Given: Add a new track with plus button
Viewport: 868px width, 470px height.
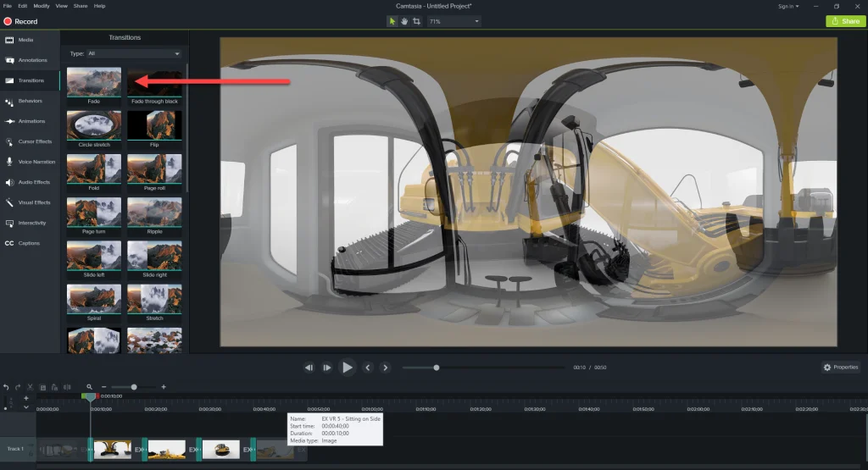Looking at the screenshot, I should click(26, 398).
